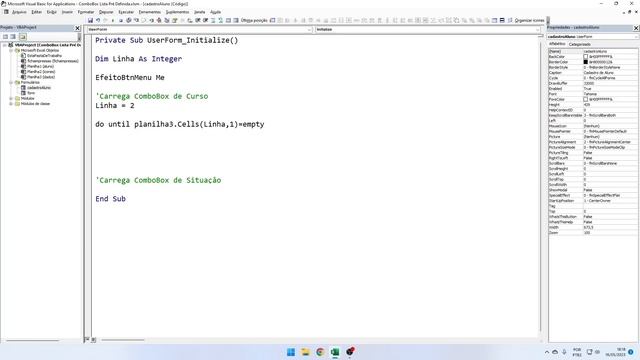Click the code window horizontal scrollbar
The image size is (640, 360).
coord(122,340)
